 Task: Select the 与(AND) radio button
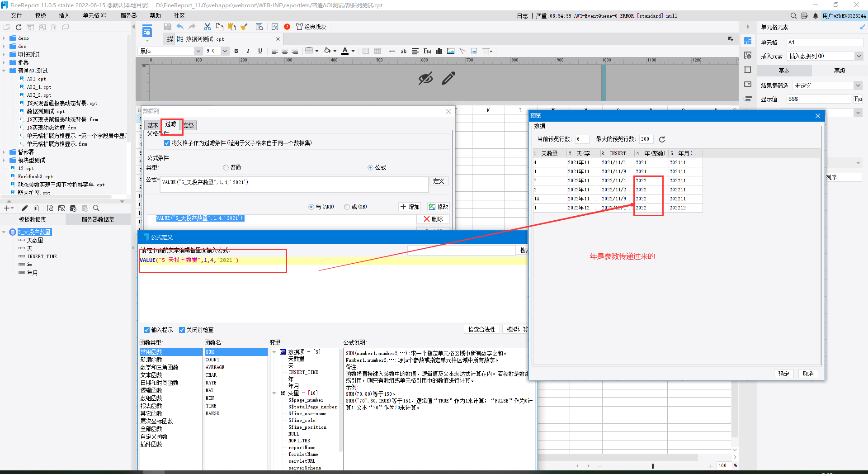coord(311,207)
